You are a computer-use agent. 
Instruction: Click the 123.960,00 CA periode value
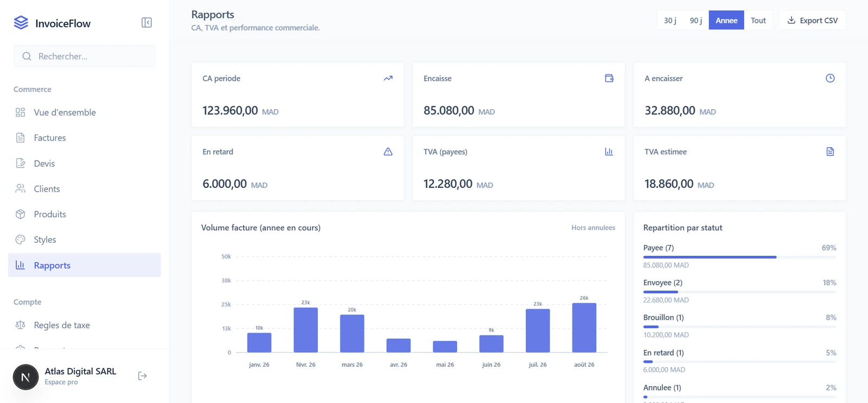click(230, 110)
